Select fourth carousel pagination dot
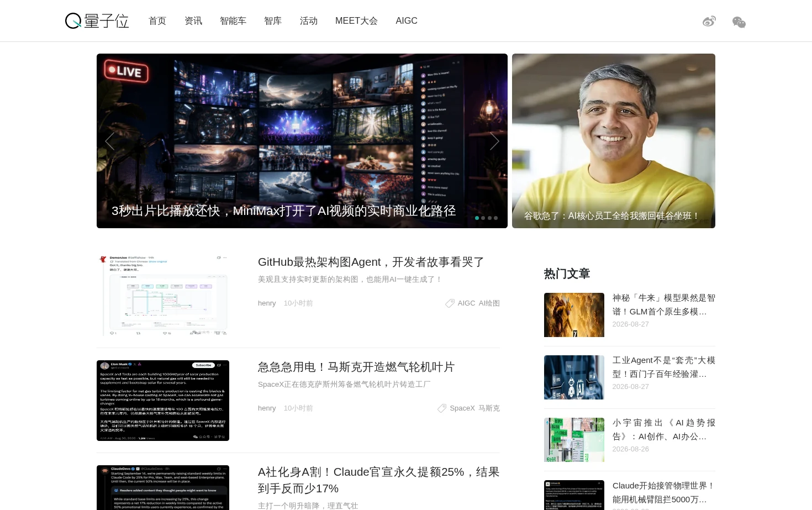 [x=496, y=218]
